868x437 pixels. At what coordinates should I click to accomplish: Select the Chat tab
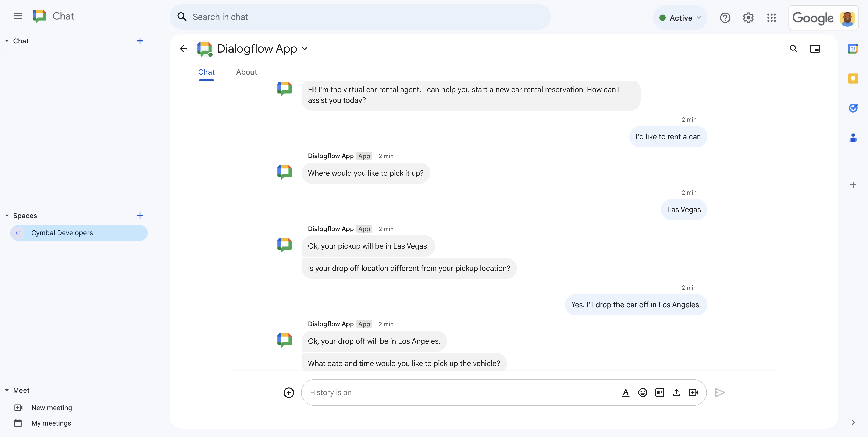(x=206, y=71)
